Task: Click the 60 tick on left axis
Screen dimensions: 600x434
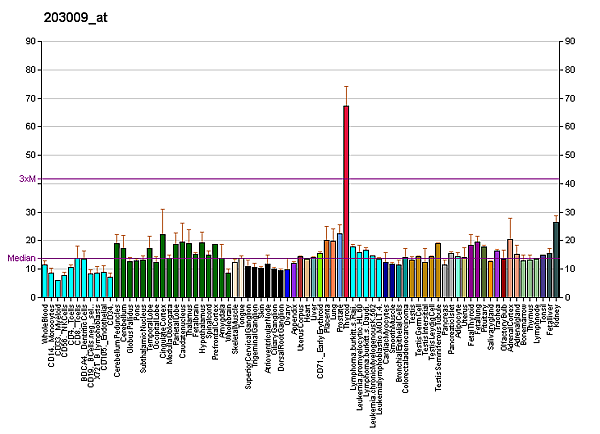Action: click(31, 127)
